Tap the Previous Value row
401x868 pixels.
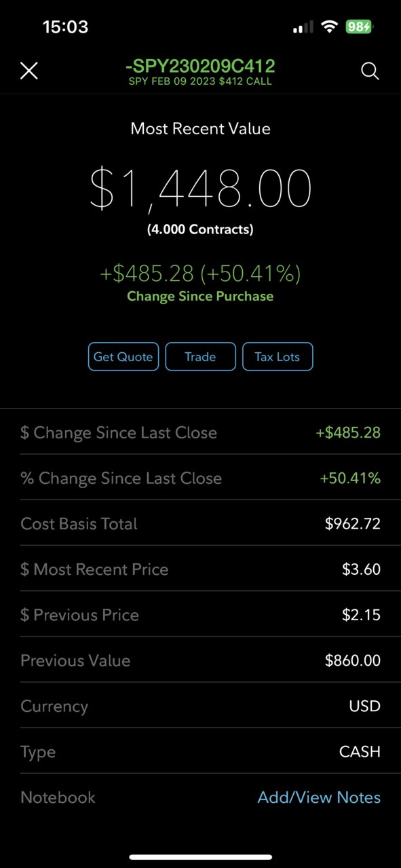point(200,660)
